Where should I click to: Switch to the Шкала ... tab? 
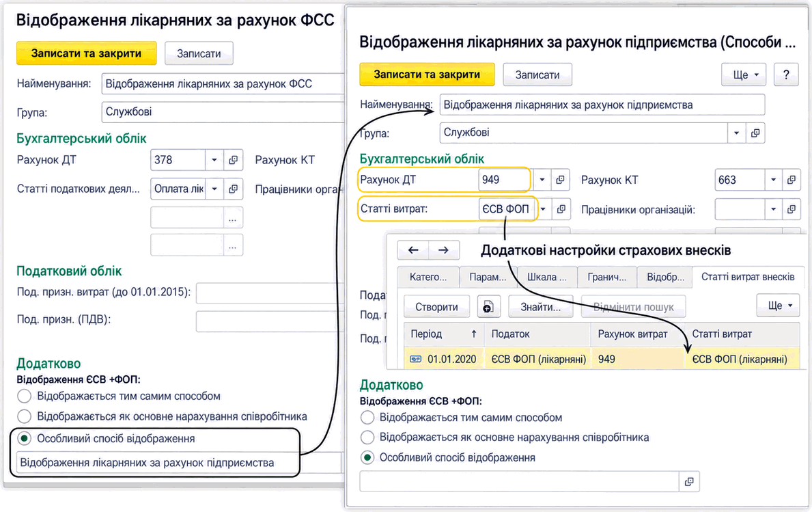click(x=547, y=278)
